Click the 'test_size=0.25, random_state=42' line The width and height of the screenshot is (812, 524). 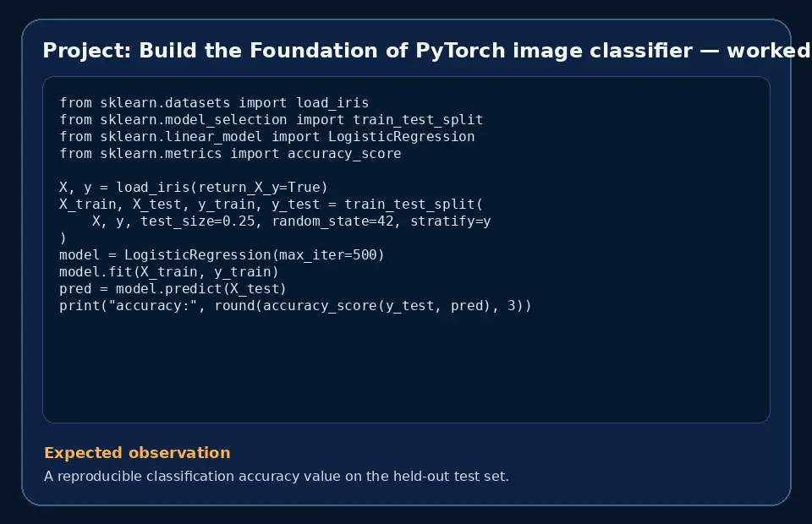point(291,221)
